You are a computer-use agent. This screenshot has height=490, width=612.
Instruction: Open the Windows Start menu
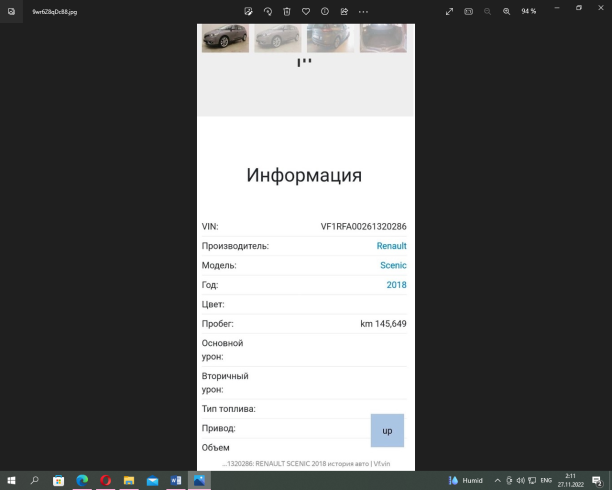point(11,480)
